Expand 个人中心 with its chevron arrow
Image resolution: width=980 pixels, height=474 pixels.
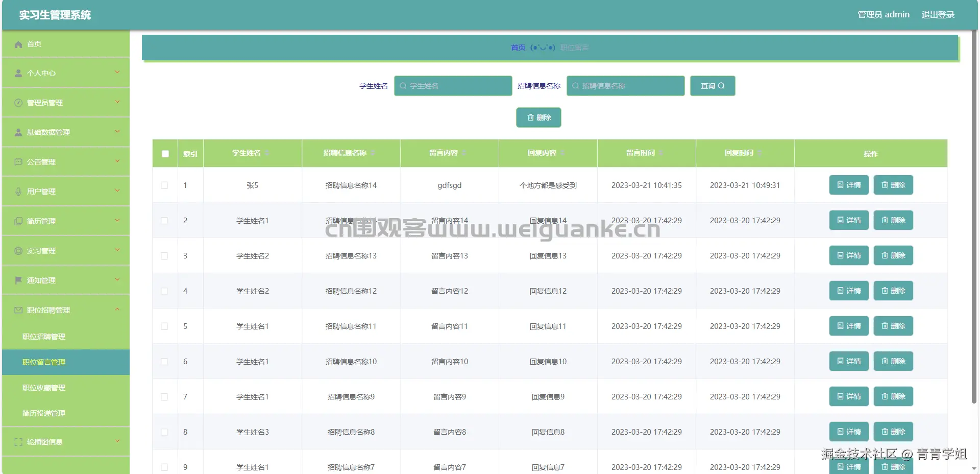coord(117,72)
